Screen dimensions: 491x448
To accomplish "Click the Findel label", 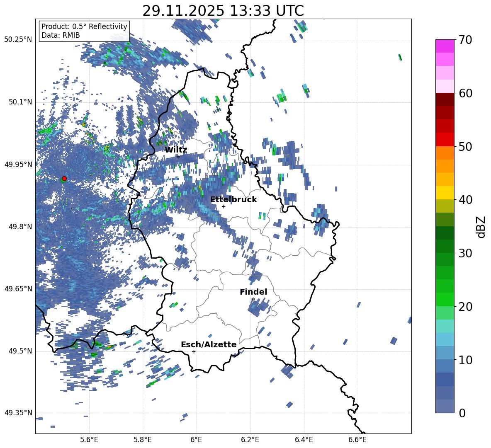I will pyautogui.click(x=253, y=292).
